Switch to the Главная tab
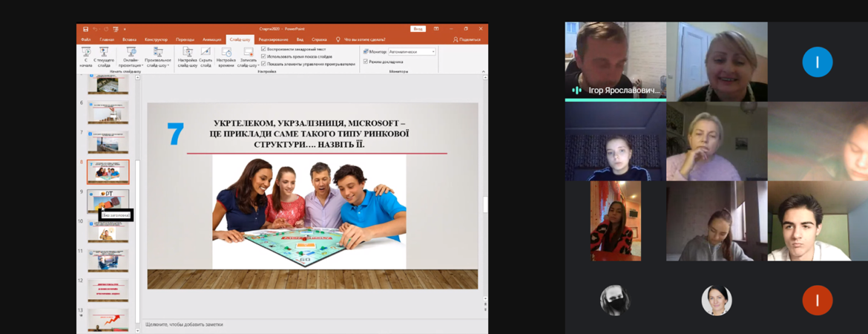This screenshot has height=334, width=868. [107, 40]
